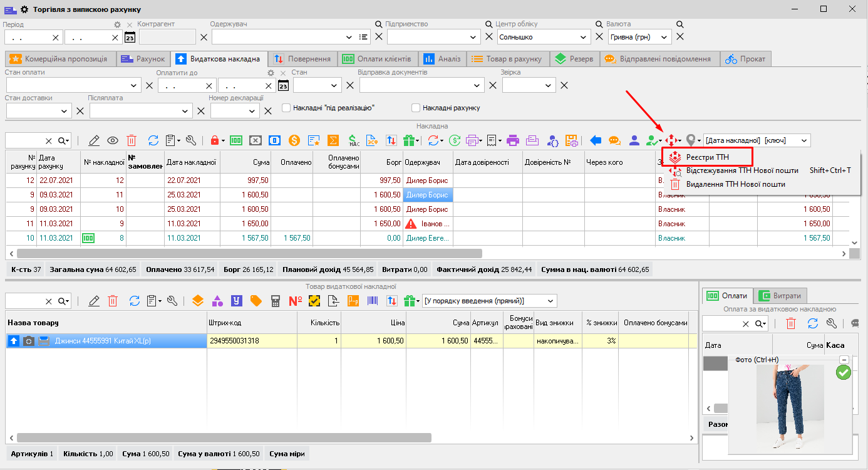
Task: Open the Витрати tab in payments panel
Action: [x=780, y=296]
